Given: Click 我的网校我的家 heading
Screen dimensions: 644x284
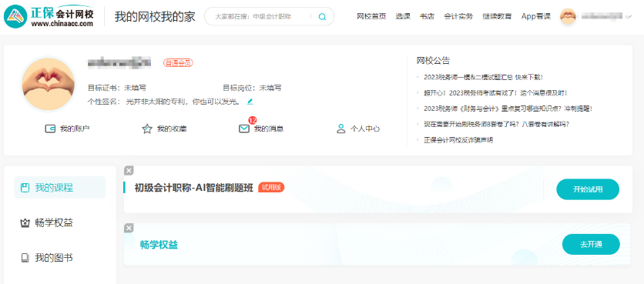Looking at the screenshot, I should click(155, 17).
